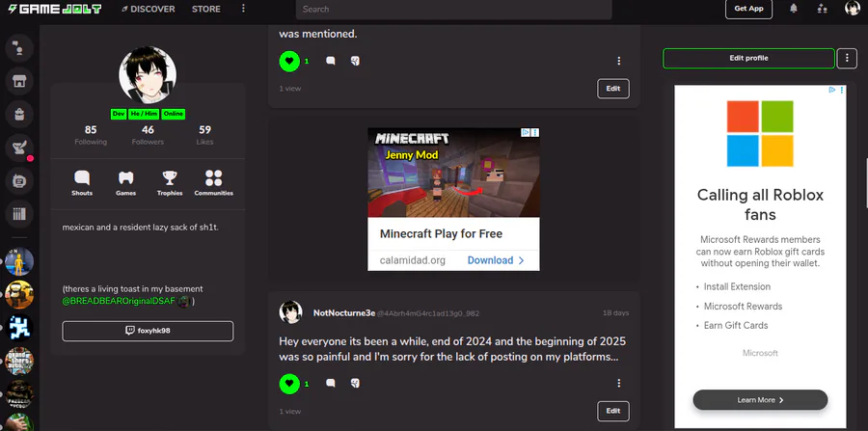Open the sidebar community with yellow figure
Image resolution: width=868 pixels, height=431 pixels.
(x=19, y=261)
